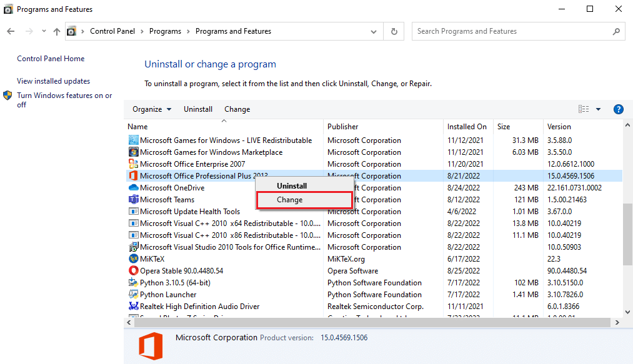Click the shield icon beside Windows features
Viewport: 633px width, 364px height.
point(7,96)
